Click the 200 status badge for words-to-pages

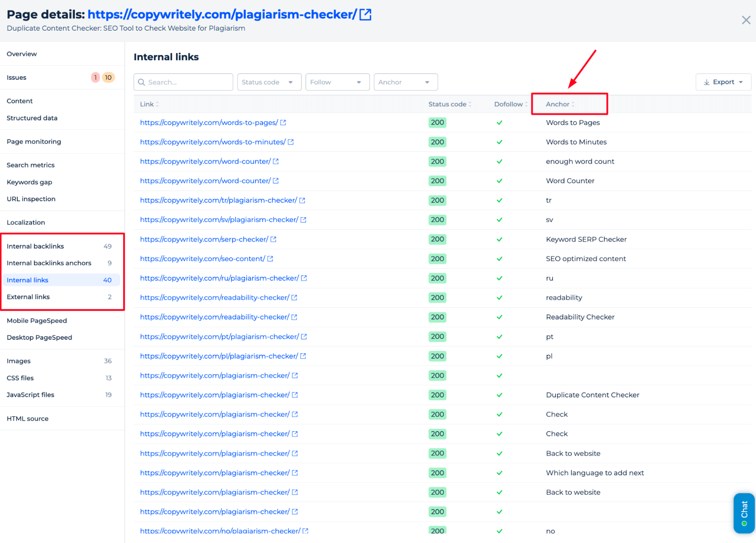[x=437, y=123]
